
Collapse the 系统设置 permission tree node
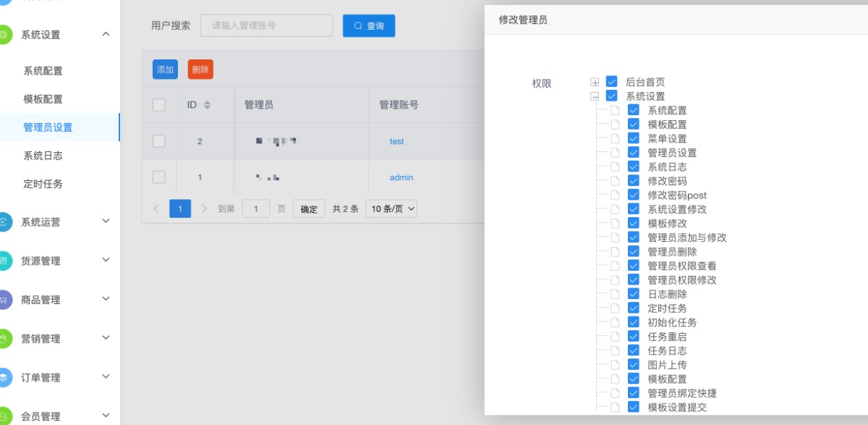[595, 96]
